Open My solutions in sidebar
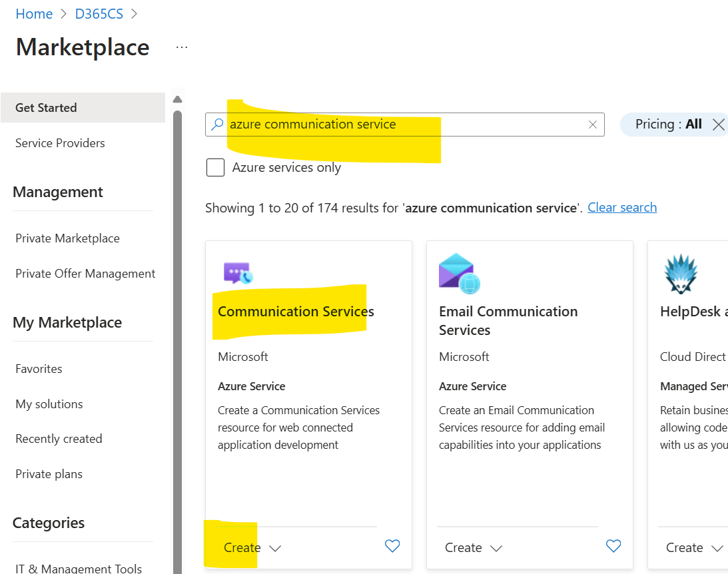The width and height of the screenshot is (728, 574). (49, 404)
